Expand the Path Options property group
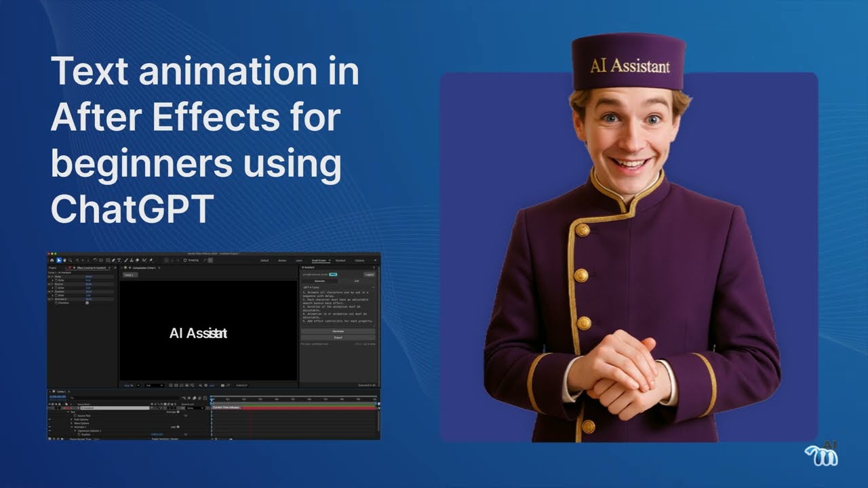This screenshot has width=868, height=488. [x=71, y=420]
